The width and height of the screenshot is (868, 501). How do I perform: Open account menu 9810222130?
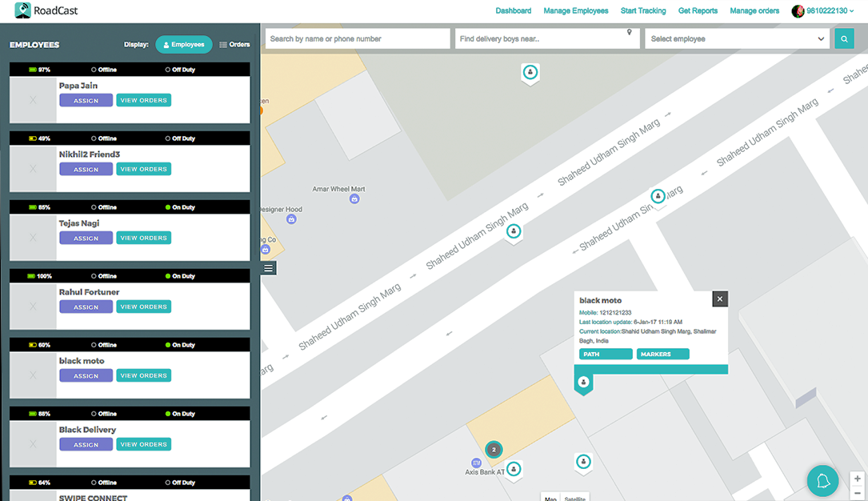(x=830, y=11)
